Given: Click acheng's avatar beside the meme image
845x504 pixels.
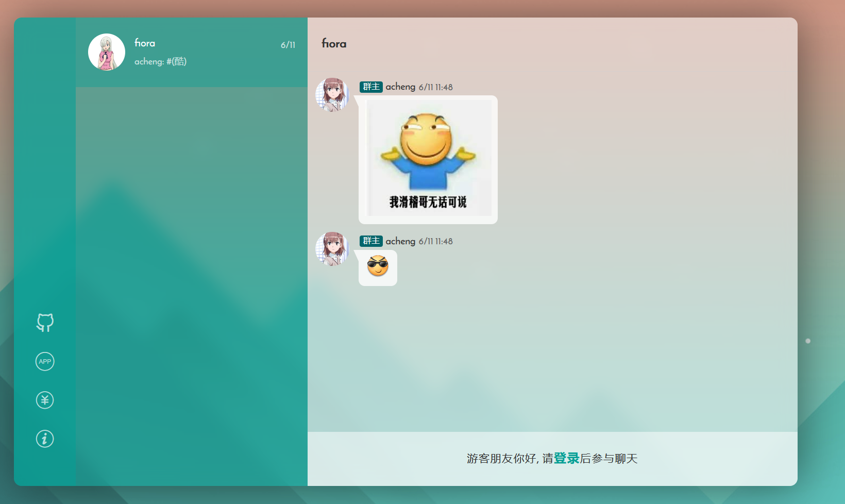Looking at the screenshot, I should pyautogui.click(x=332, y=95).
